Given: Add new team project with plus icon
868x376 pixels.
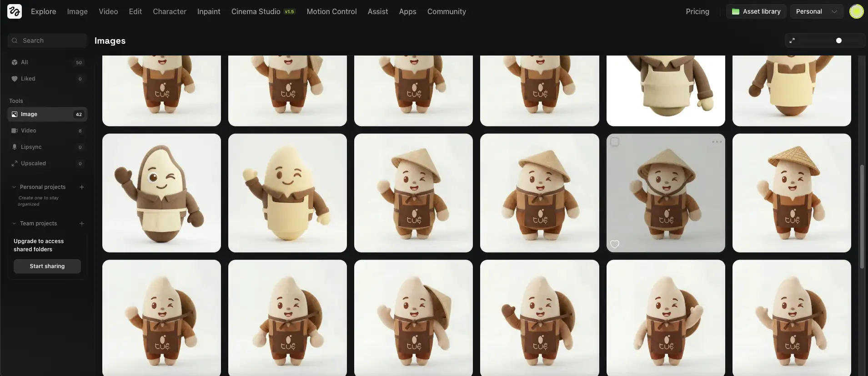Looking at the screenshot, I should pyautogui.click(x=82, y=224).
